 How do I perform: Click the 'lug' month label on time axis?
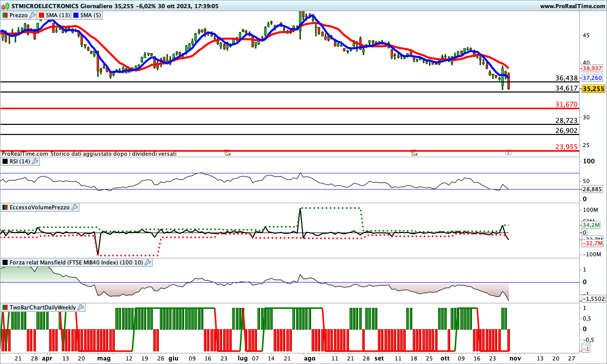coord(243,358)
